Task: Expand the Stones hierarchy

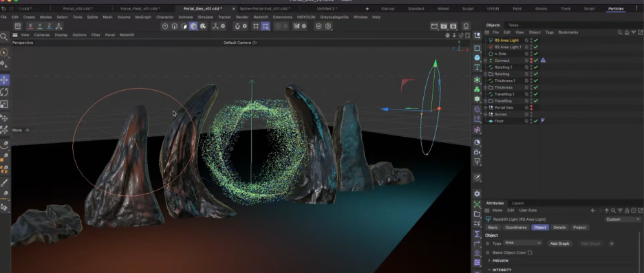Action: [486, 114]
